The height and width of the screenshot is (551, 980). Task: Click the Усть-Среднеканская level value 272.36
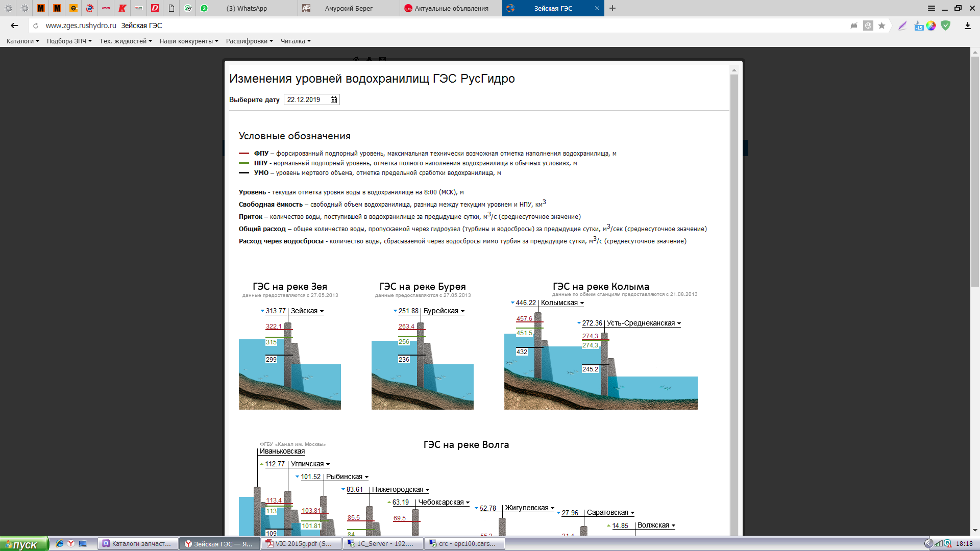(x=592, y=323)
